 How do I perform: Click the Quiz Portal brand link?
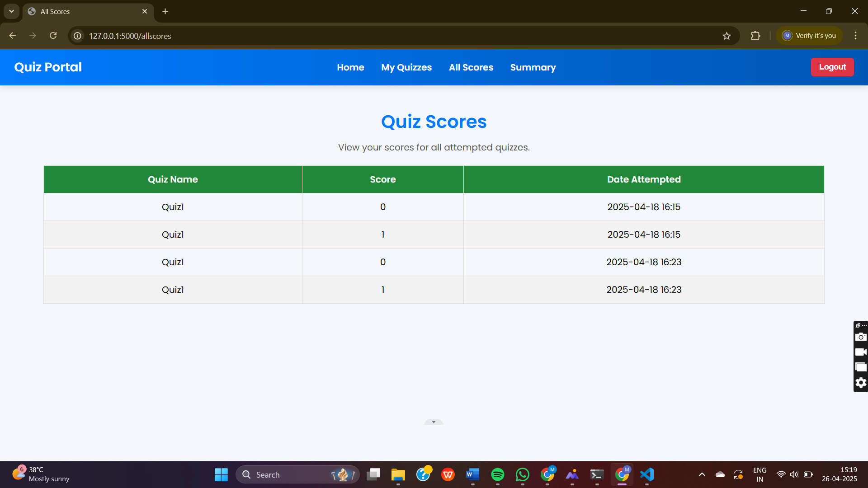(48, 67)
